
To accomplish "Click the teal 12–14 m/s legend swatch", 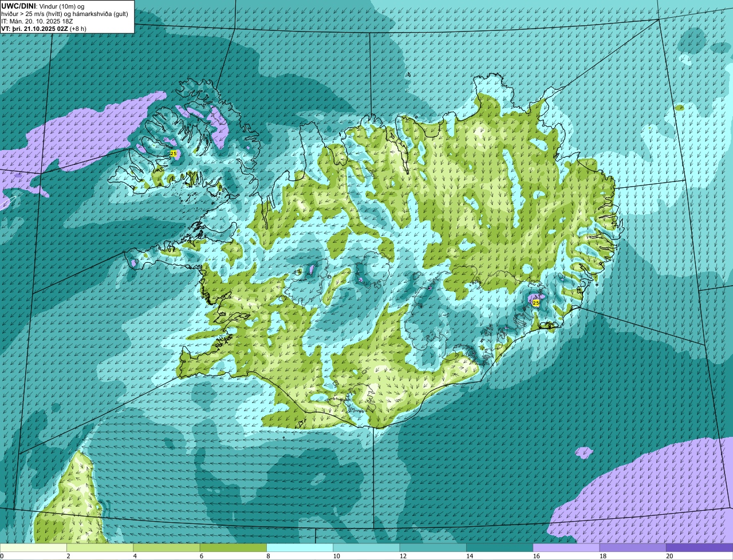I will coord(433,548).
